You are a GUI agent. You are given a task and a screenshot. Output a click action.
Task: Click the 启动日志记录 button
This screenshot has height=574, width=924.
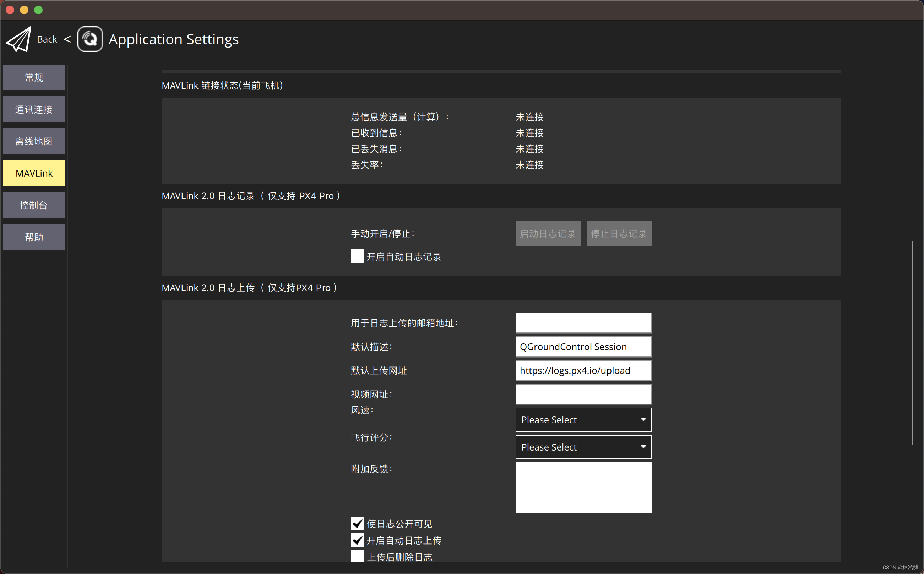(548, 233)
